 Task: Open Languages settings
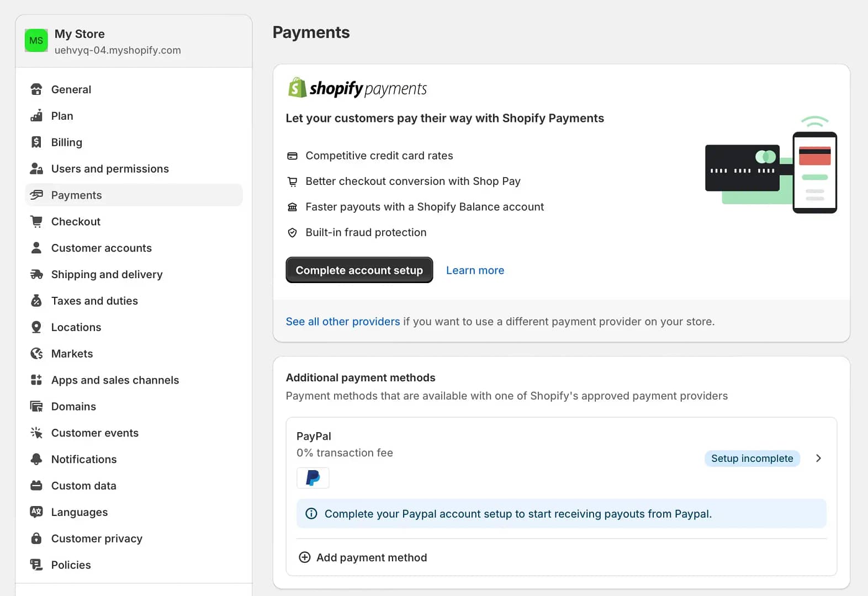click(x=134, y=512)
